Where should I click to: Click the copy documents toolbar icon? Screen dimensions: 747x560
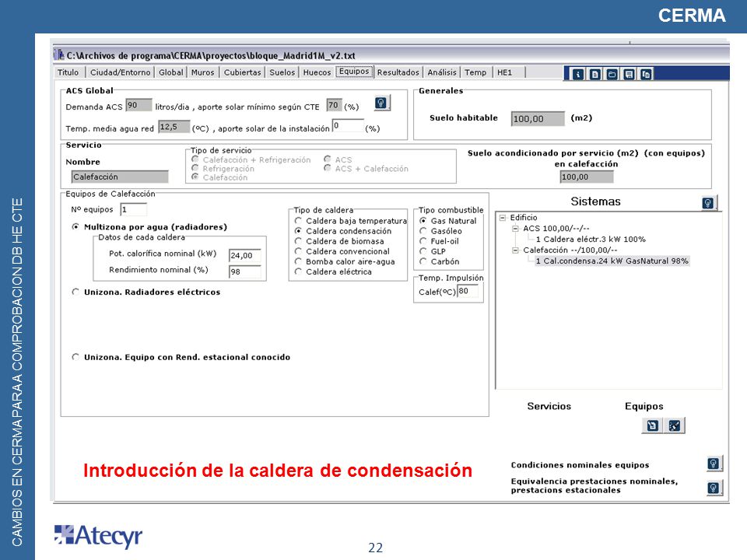[647, 75]
